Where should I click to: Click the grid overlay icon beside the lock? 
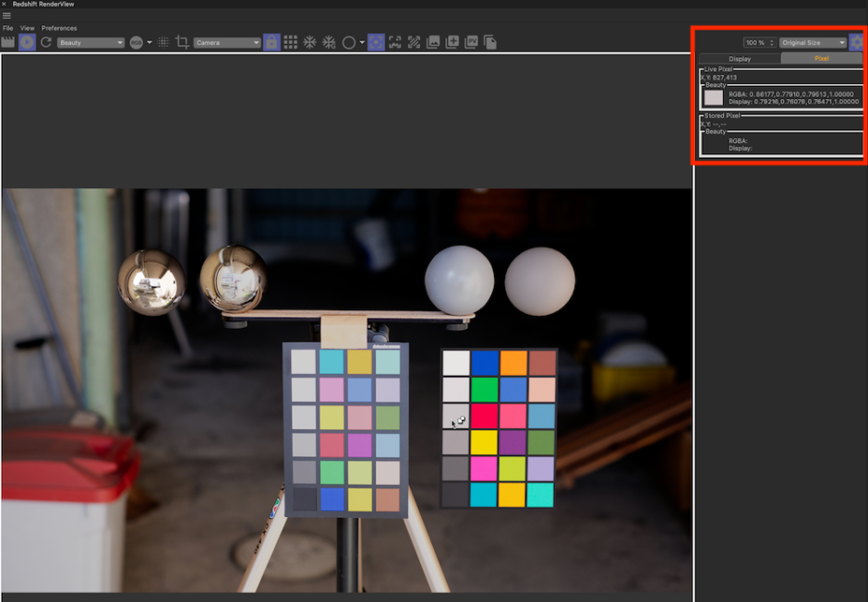pos(291,42)
